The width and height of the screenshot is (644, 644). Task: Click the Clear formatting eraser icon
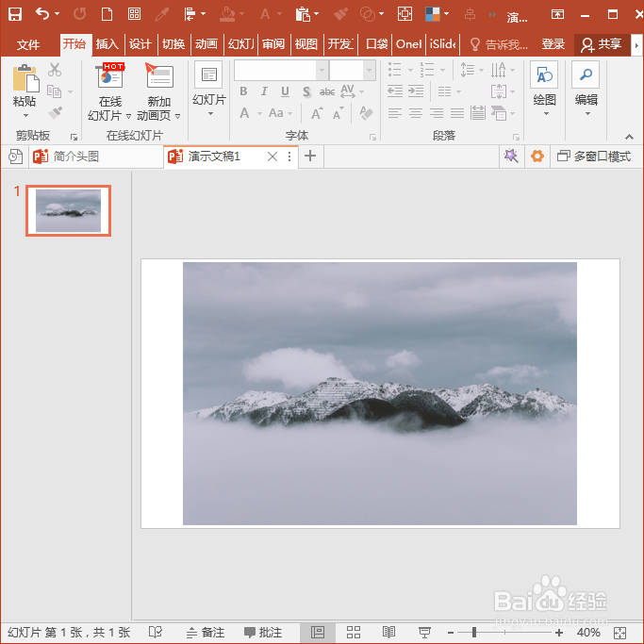click(x=366, y=113)
